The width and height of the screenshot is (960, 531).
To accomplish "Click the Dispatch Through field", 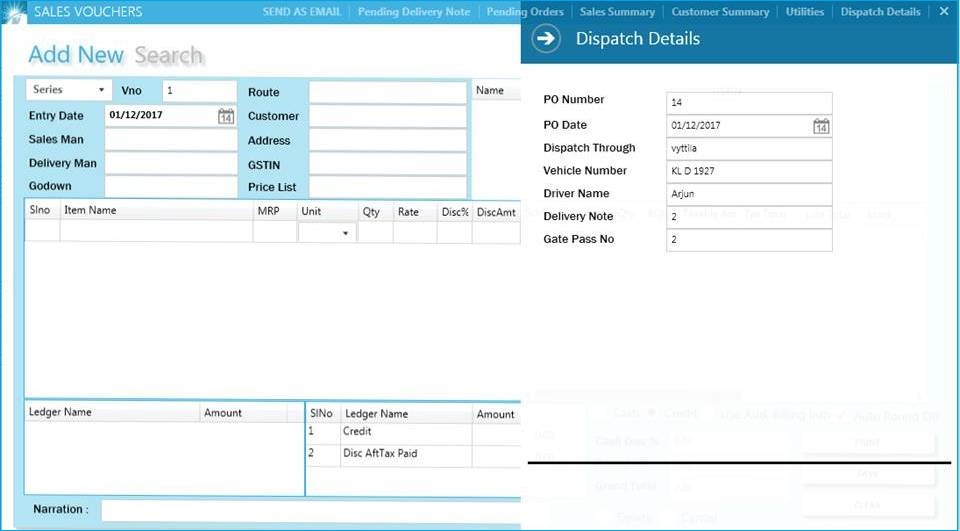I will click(x=749, y=148).
